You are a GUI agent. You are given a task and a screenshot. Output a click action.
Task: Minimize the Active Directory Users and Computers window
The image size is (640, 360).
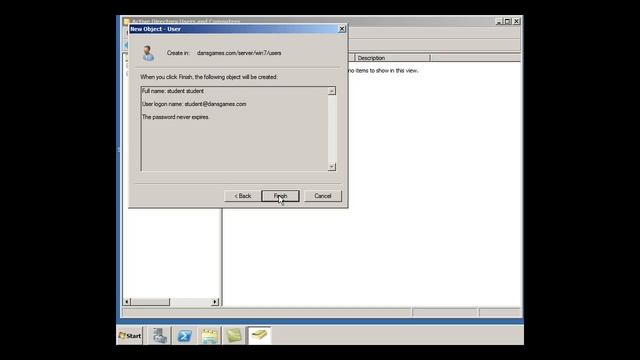499,21
